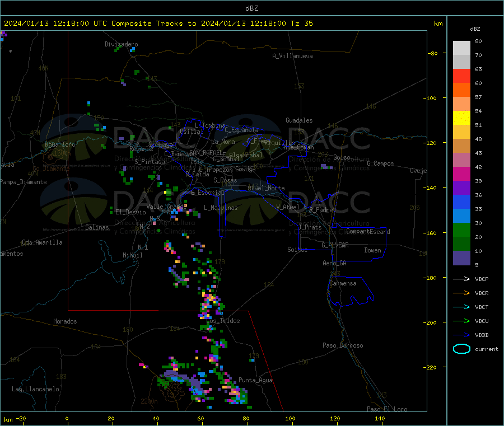Viewport: 504px width, 426px height.
Task: Click the 'Pampa_Diamante' map label
Action: pyautogui.click(x=24, y=182)
